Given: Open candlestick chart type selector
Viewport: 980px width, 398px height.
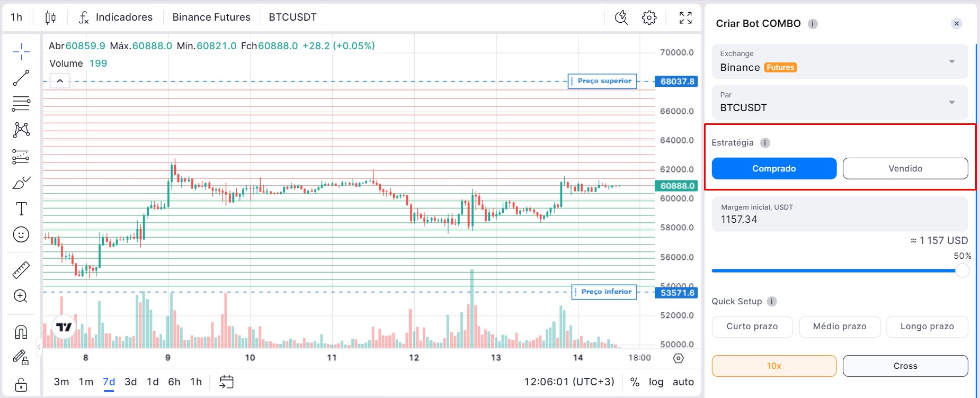Looking at the screenshot, I should pyautogui.click(x=50, y=17).
